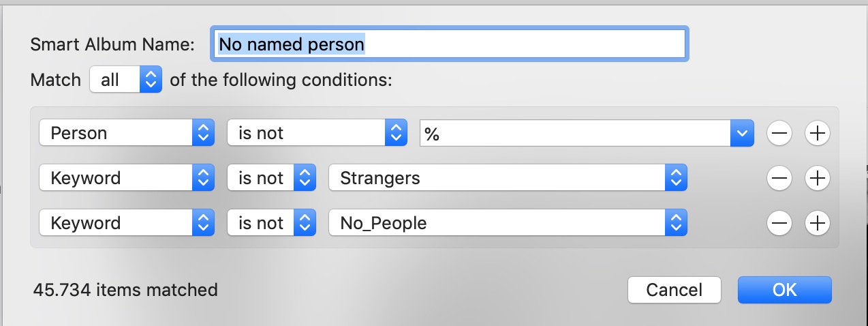Open the third row Keyword criteria dropdown
The width and height of the screenshot is (868, 326).
(127, 223)
